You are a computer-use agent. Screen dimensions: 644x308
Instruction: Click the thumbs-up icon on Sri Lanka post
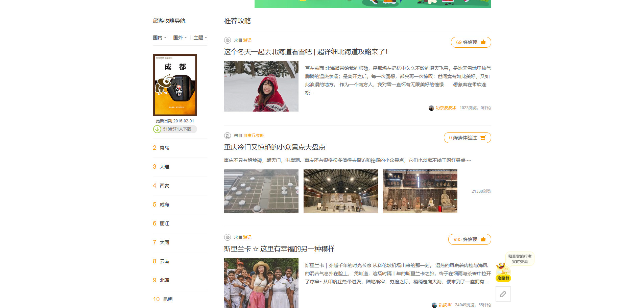pyautogui.click(x=483, y=239)
